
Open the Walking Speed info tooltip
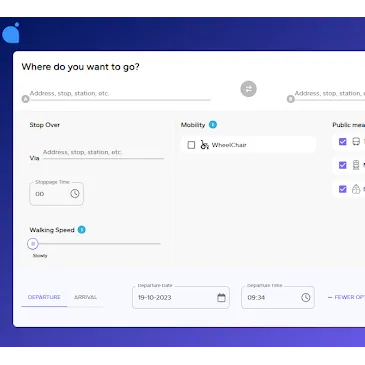[x=82, y=230]
